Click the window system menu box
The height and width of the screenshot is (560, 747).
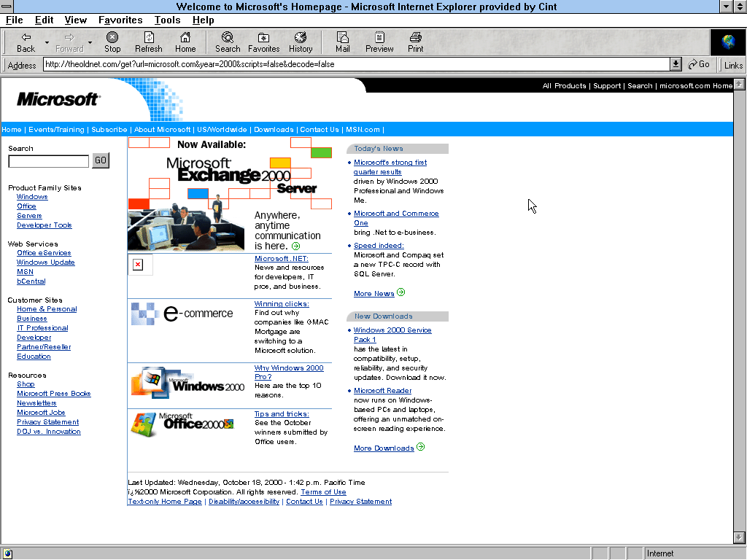point(7,6)
